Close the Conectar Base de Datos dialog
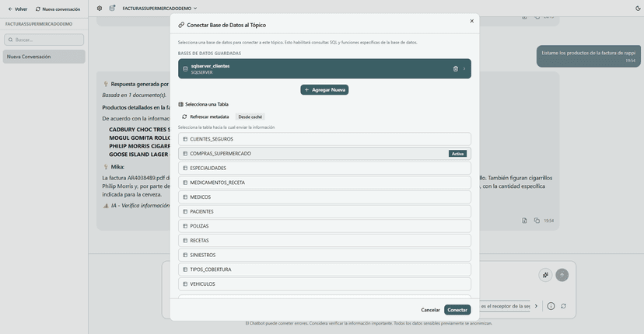This screenshot has height=334, width=644. [x=471, y=22]
